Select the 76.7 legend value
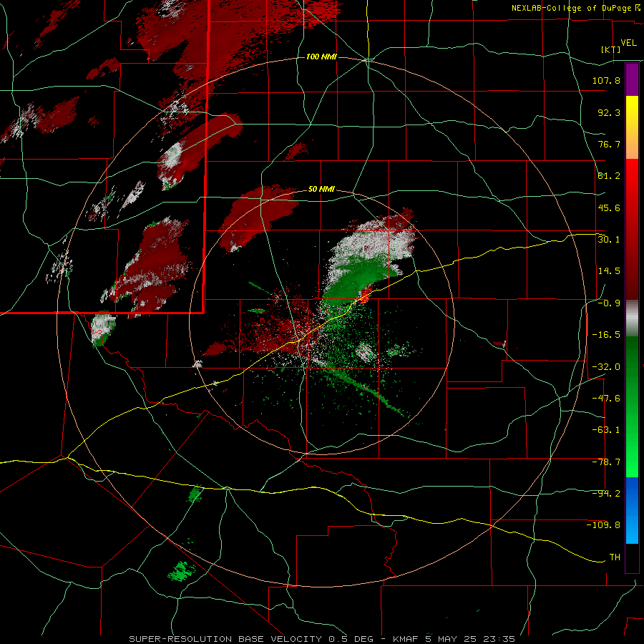644x644 pixels. 609,144
